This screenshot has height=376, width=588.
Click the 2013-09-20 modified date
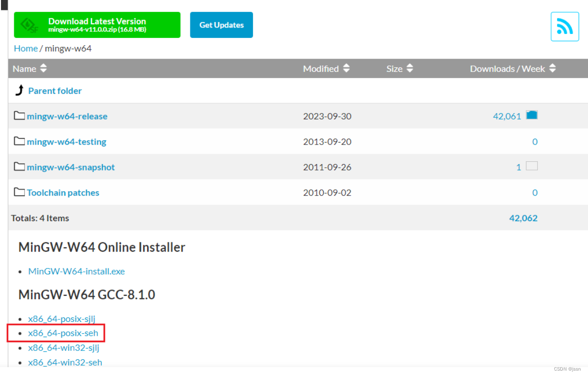click(327, 142)
